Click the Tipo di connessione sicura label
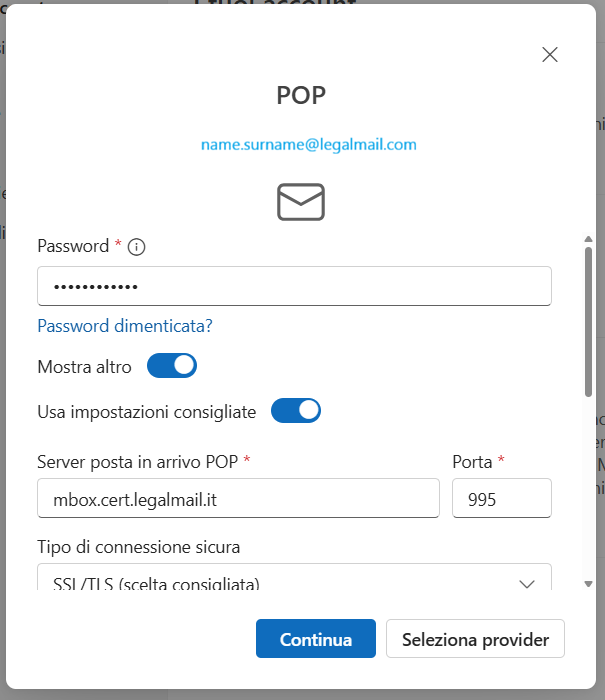605x700 pixels. coord(138,547)
